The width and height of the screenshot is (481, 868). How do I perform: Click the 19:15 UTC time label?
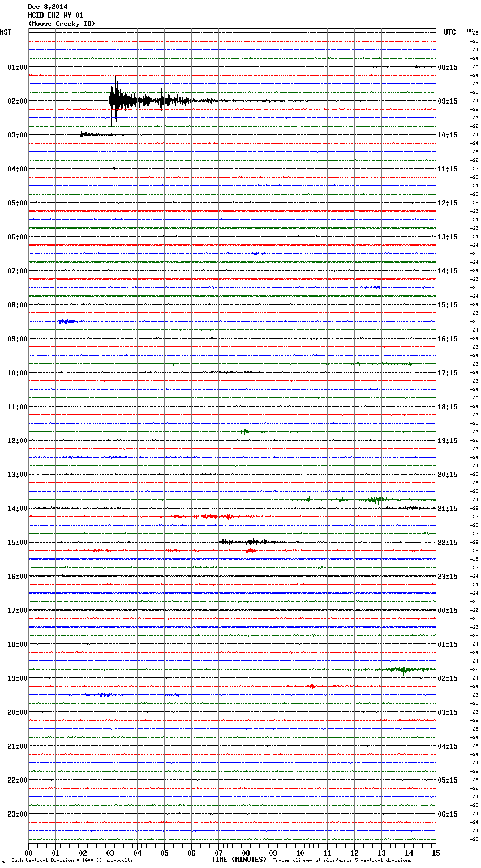pos(448,441)
